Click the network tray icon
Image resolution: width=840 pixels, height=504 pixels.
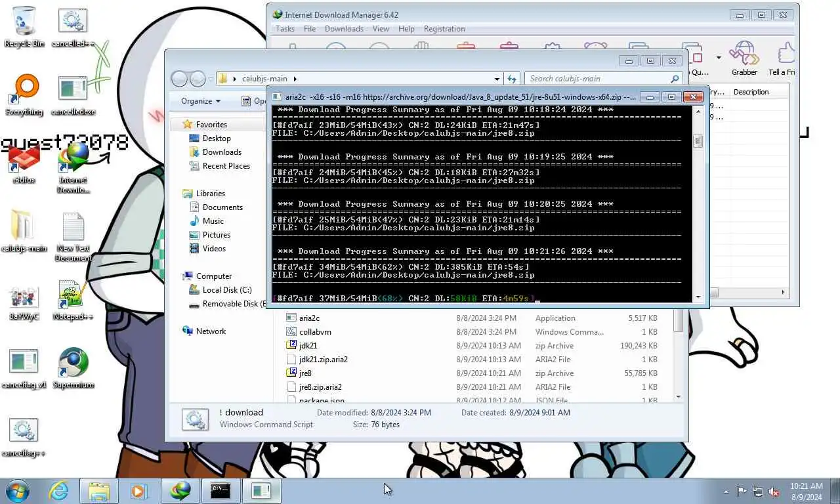pos(758,492)
